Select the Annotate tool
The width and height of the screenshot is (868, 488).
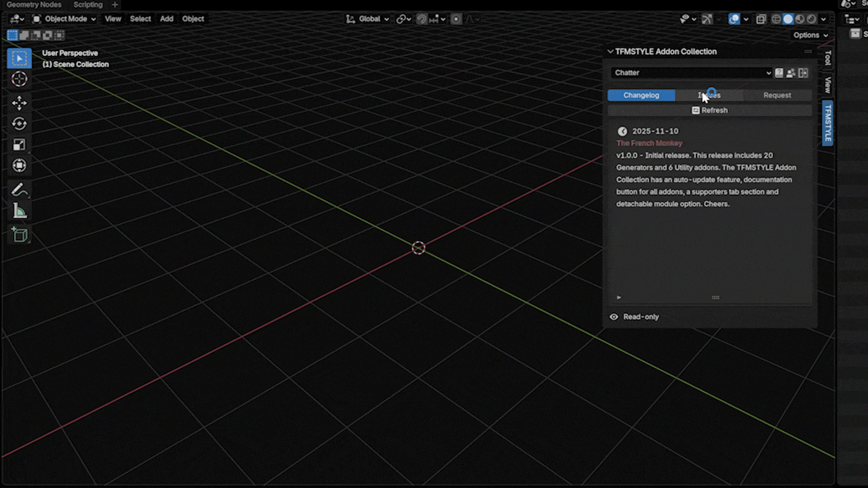click(x=19, y=190)
